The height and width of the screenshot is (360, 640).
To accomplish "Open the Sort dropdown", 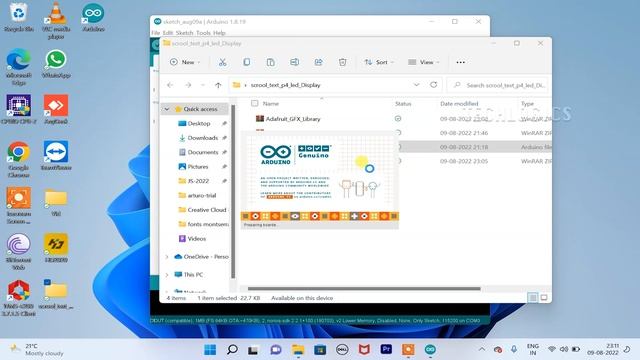I will (379, 62).
